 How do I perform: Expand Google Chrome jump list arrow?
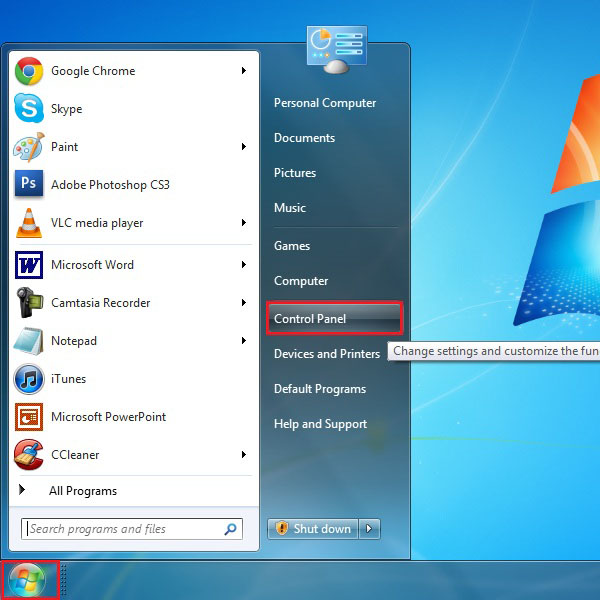tap(243, 70)
